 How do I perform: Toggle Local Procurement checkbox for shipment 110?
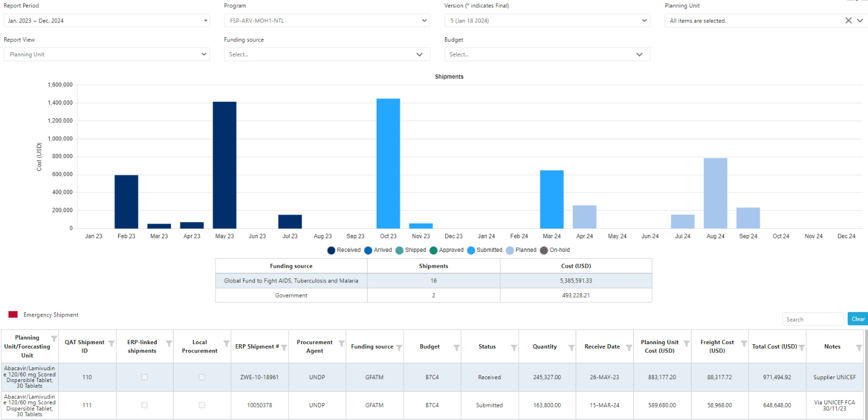(202, 377)
